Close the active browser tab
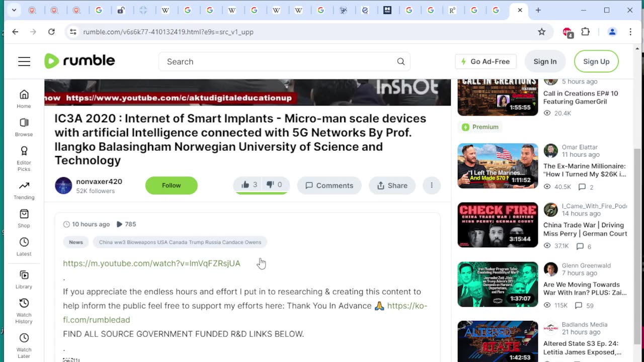Screen dimensions: 644x362 [x=520, y=10]
